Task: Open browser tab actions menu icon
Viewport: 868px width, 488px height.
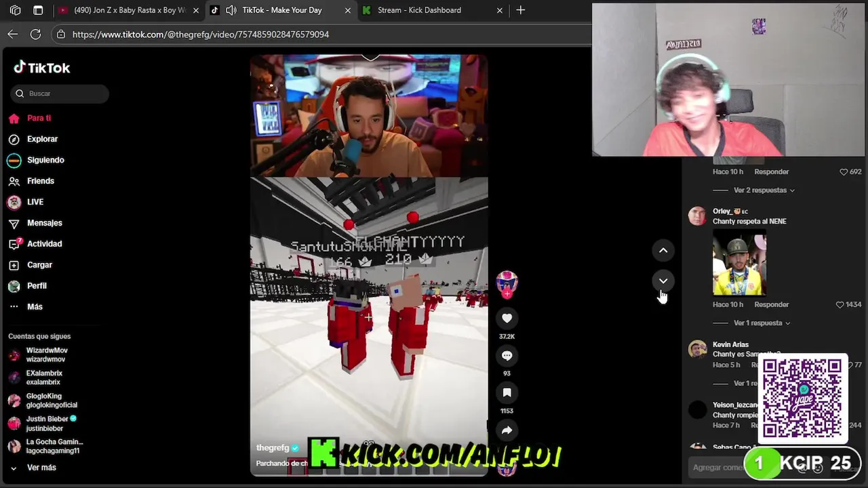Action: point(38,10)
